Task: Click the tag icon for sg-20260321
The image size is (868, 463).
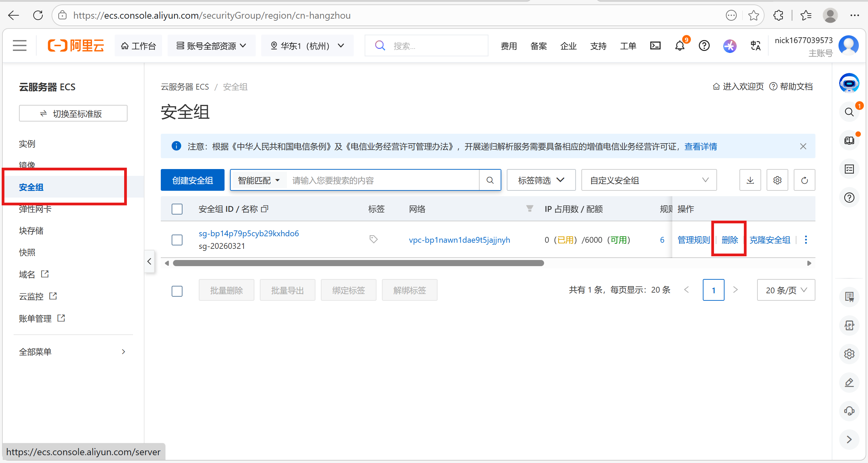Action: 373,239
